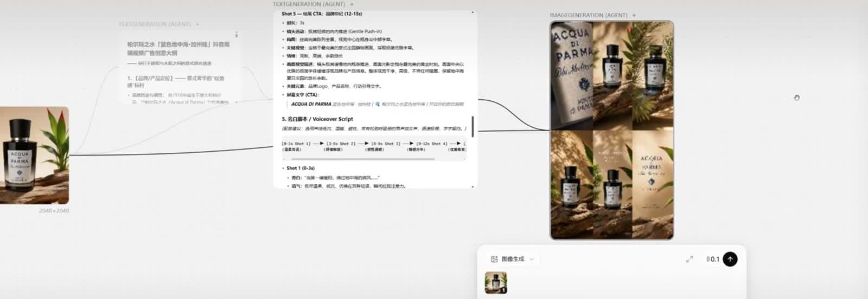
Task: Click the 'Shot 1 (0-3s)' bullet
Action: pos(301,168)
